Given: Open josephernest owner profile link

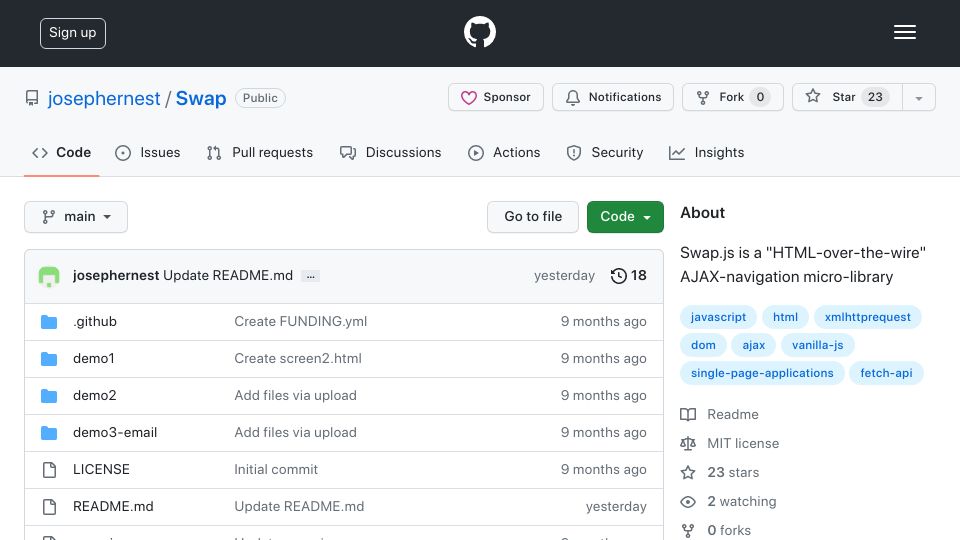Looking at the screenshot, I should pyautogui.click(x=104, y=98).
